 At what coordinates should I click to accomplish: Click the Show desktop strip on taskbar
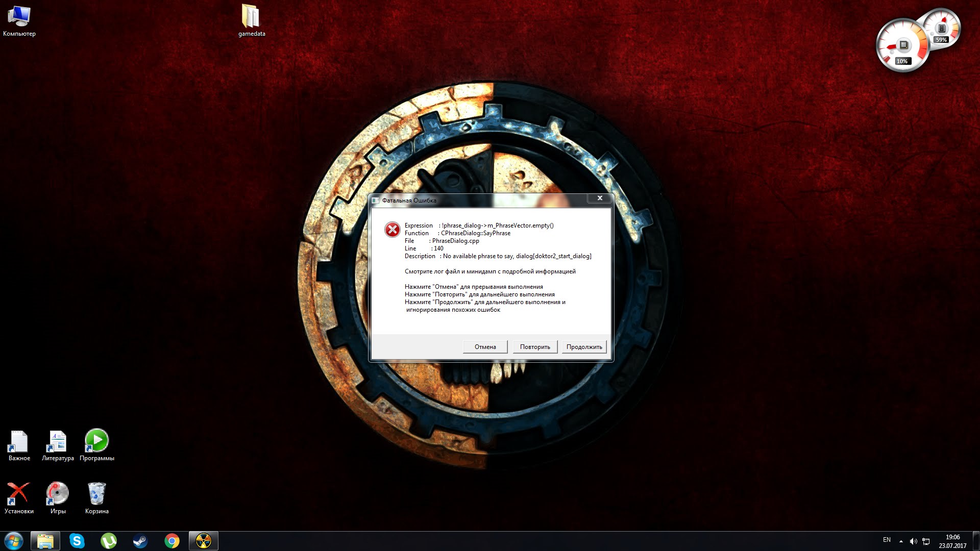pyautogui.click(x=976, y=541)
